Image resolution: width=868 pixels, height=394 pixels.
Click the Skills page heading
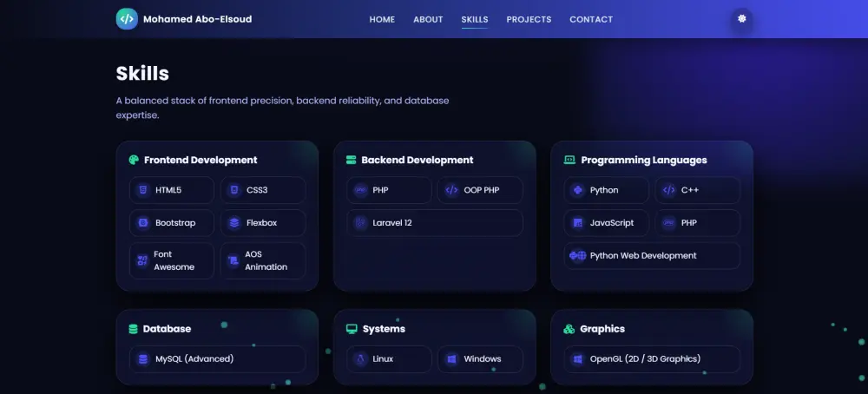coord(142,74)
